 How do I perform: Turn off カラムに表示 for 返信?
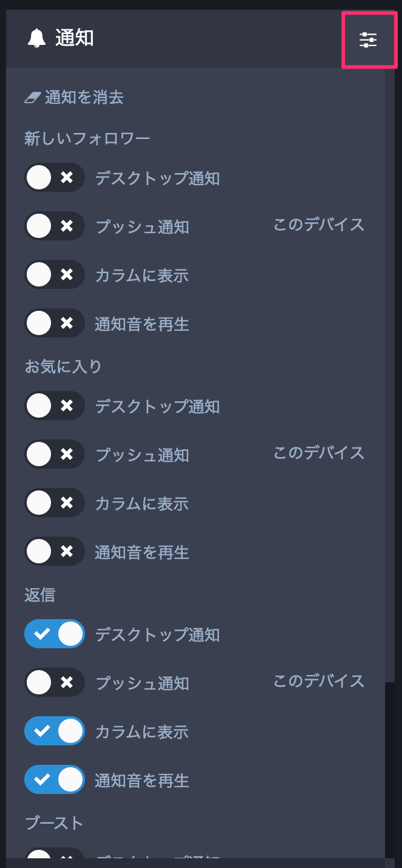pyautogui.click(x=55, y=731)
